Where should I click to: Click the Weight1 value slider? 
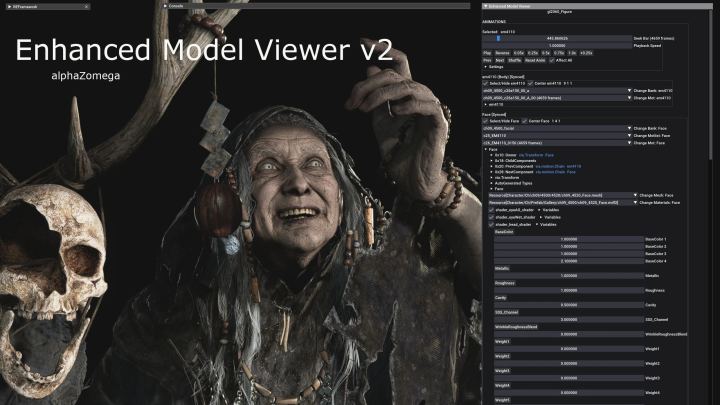[569, 349]
